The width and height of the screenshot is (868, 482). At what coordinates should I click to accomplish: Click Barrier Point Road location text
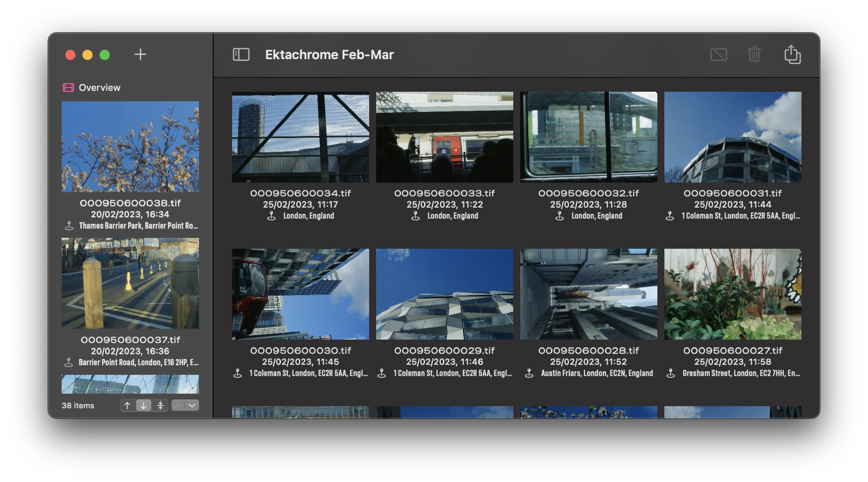click(139, 363)
